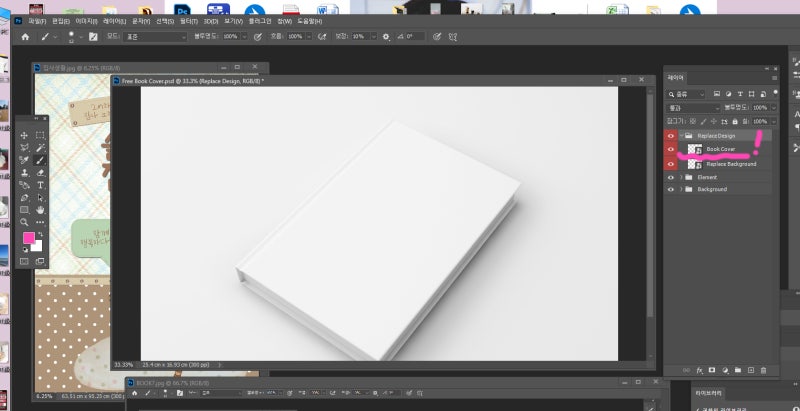Image resolution: width=800 pixels, height=411 pixels.
Task: Select the Hand tool
Action: point(40,210)
